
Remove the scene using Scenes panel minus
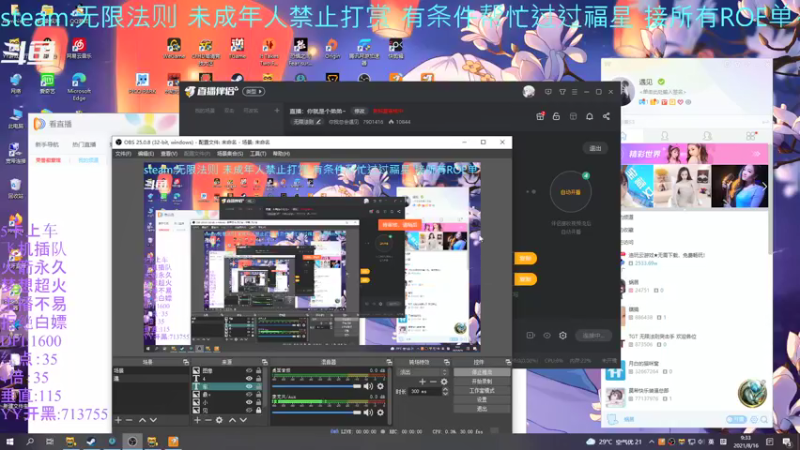point(129,420)
